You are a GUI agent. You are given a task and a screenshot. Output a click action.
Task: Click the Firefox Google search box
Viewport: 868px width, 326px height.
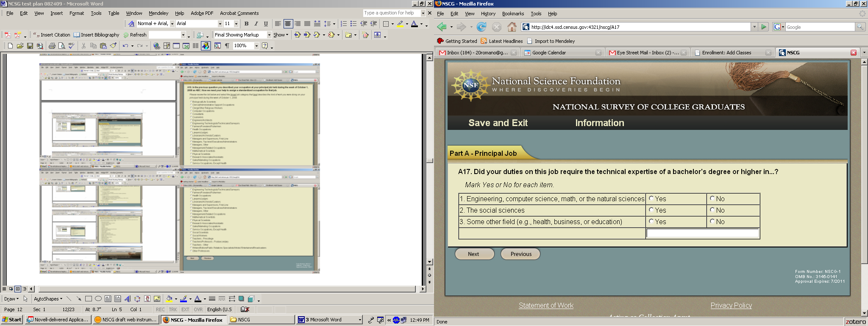coord(820,27)
